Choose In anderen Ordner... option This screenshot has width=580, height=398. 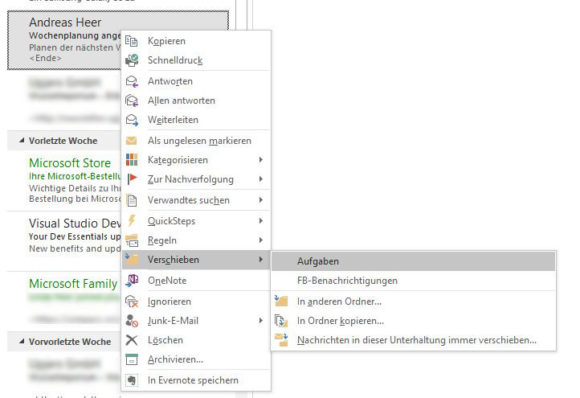[x=414, y=301]
